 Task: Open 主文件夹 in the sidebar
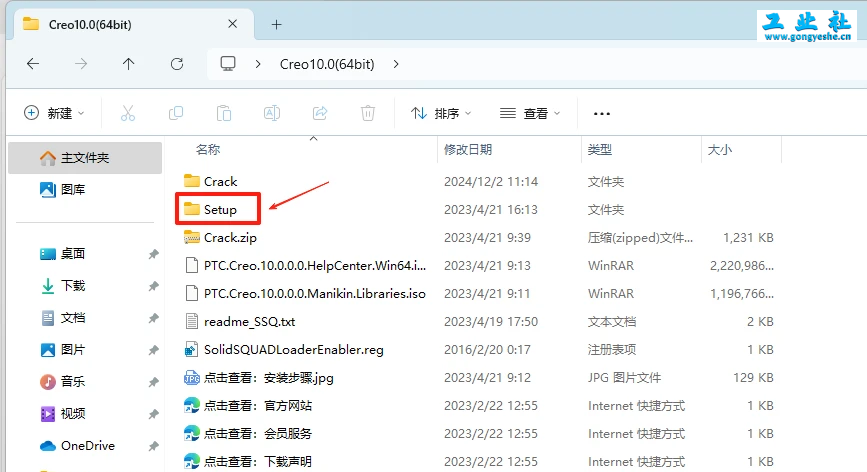(x=85, y=158)
